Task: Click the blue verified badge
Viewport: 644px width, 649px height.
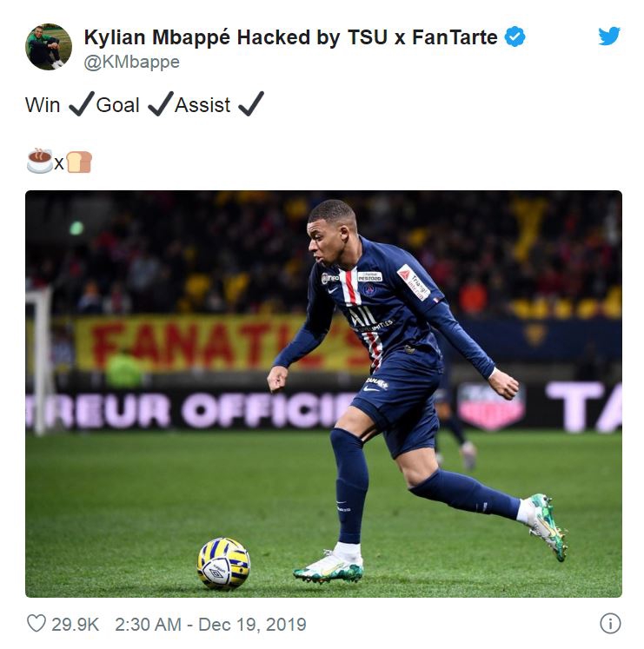Action: point(515,36)
